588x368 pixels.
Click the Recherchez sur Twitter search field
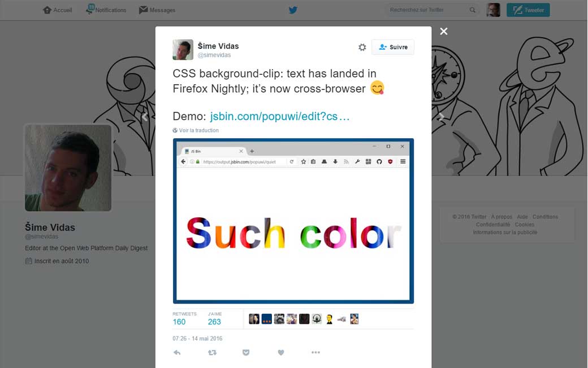pyautogui.click(x=427, y=10)
